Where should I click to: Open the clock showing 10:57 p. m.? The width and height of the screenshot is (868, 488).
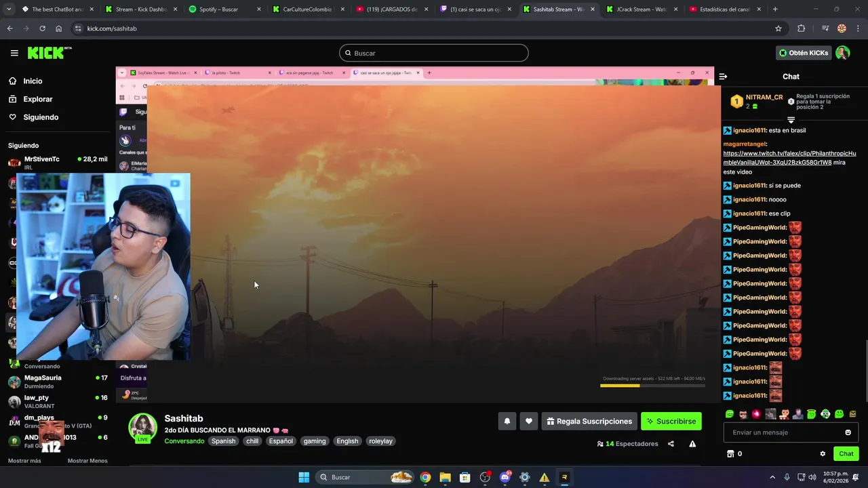(835, 477)
